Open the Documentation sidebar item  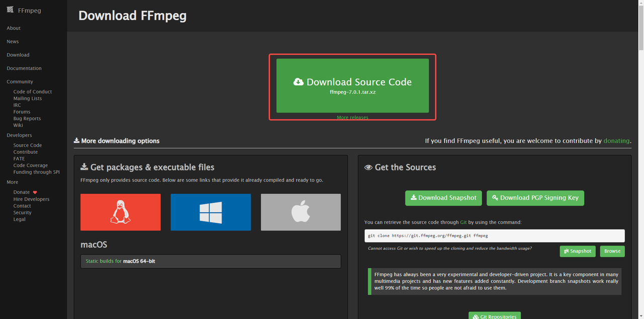click(x=24, y=68)
